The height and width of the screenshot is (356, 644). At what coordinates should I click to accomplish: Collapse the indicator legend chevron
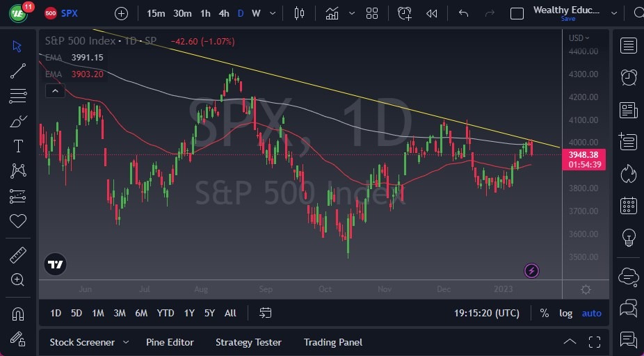click(x=55, y=90)
